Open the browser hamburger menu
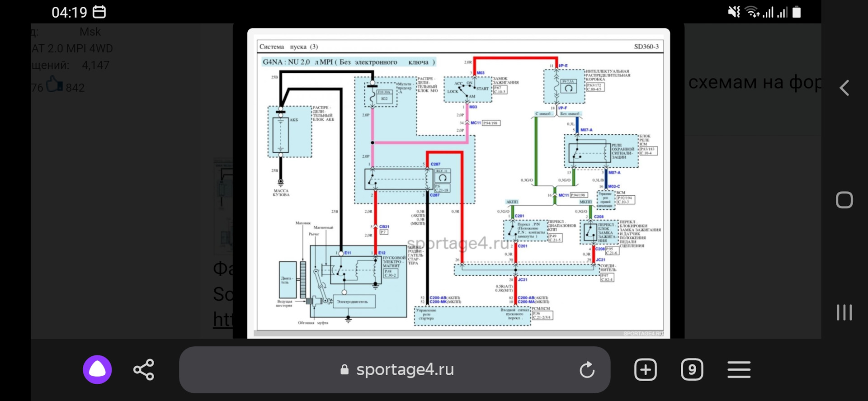868x401 pixels. pyautogui.click(x=739, y=369)
